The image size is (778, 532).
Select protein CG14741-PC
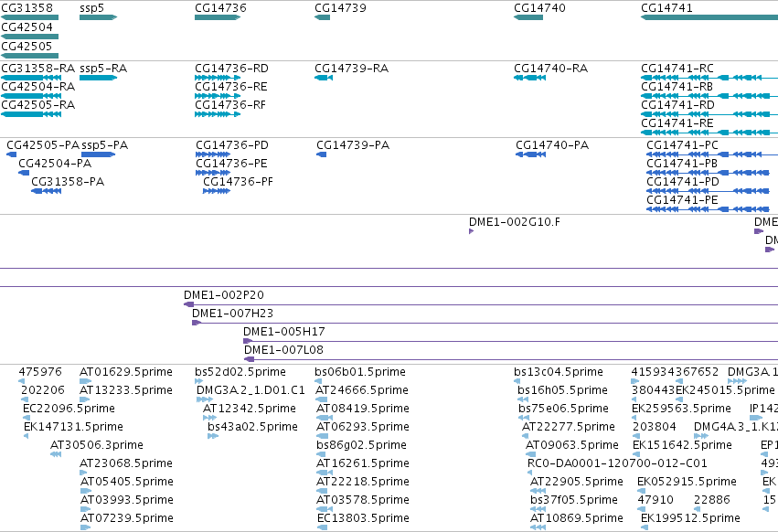712,154
